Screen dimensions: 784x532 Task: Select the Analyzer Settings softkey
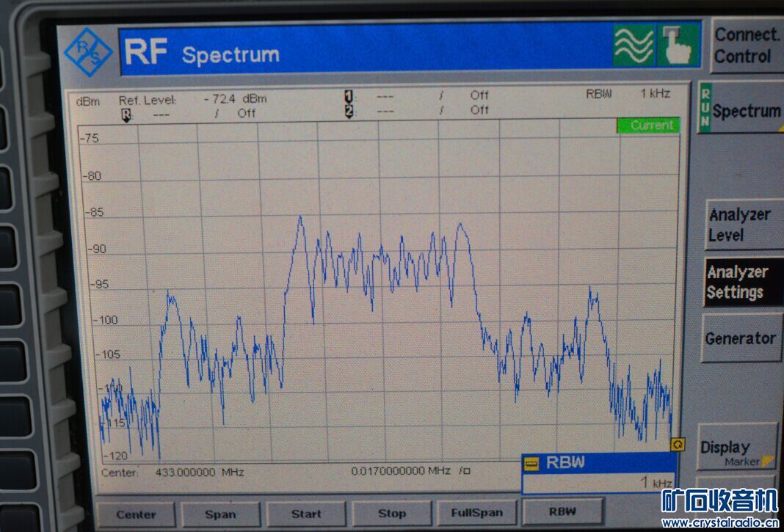pyautogui.click(x=744, y=282)
